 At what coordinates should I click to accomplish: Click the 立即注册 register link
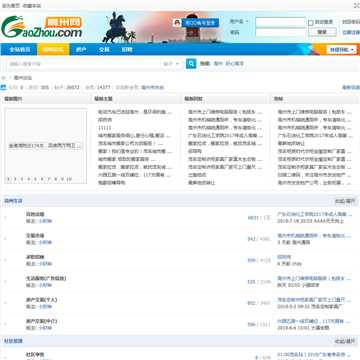[351, 32]
